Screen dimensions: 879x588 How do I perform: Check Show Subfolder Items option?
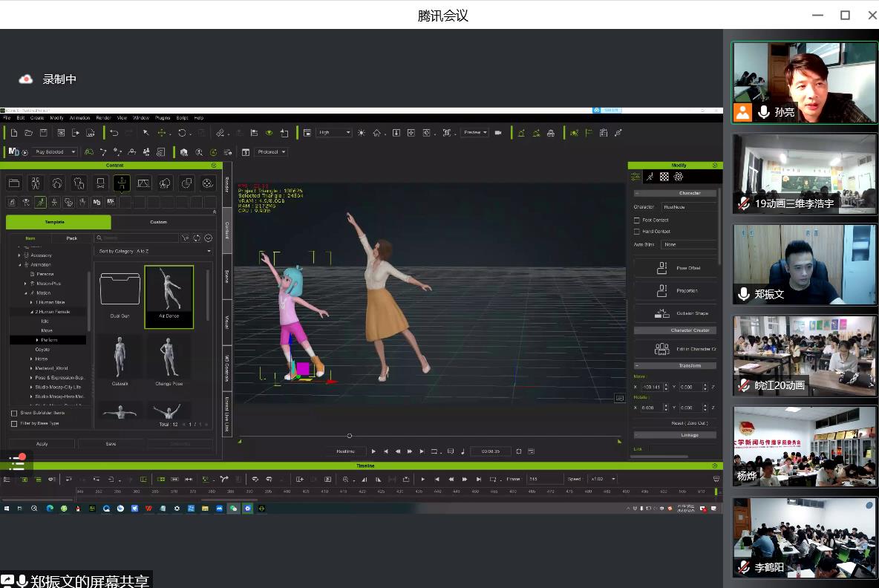coord(14,413)
